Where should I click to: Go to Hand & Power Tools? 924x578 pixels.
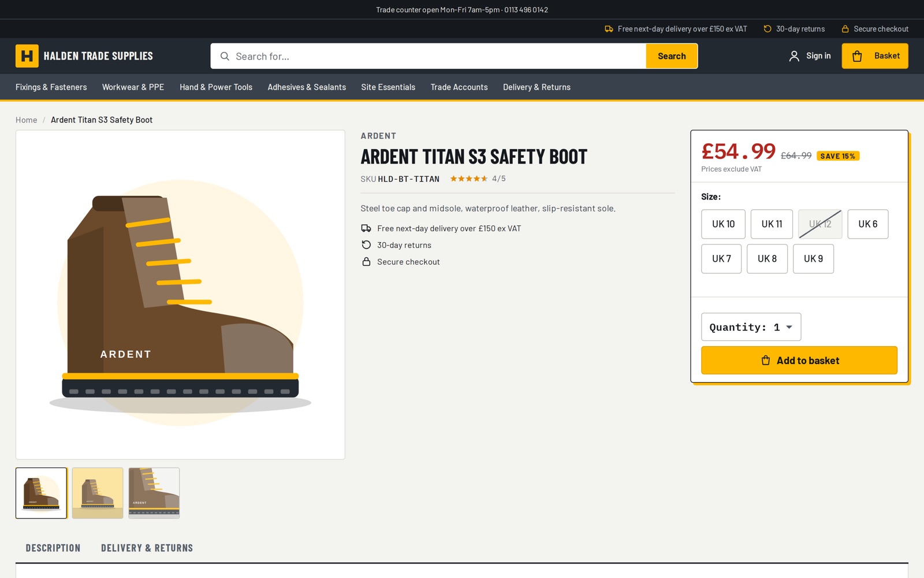pyautogui.click(x=216, y=87)
